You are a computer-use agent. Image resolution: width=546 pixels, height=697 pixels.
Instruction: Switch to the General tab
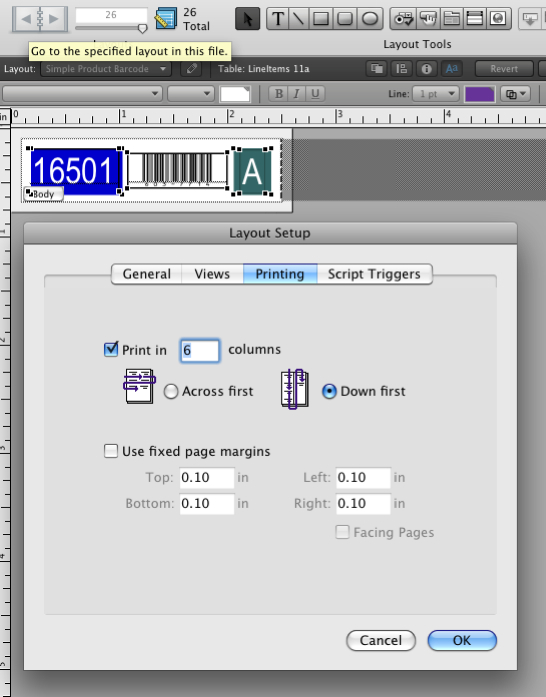click(147, 274)
